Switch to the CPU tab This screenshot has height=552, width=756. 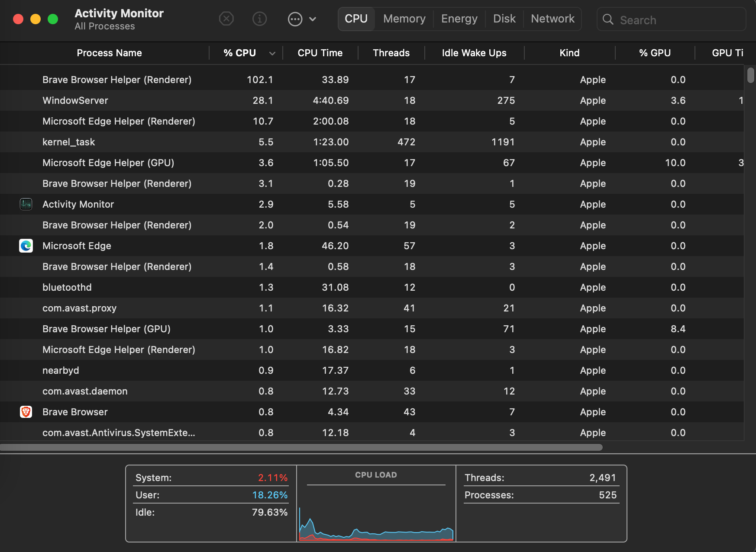[x=356, y=19]
